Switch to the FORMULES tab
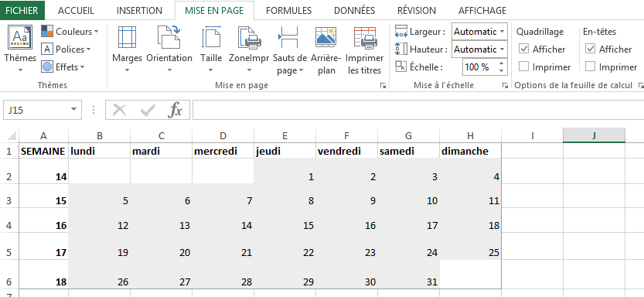 point(288,11)
